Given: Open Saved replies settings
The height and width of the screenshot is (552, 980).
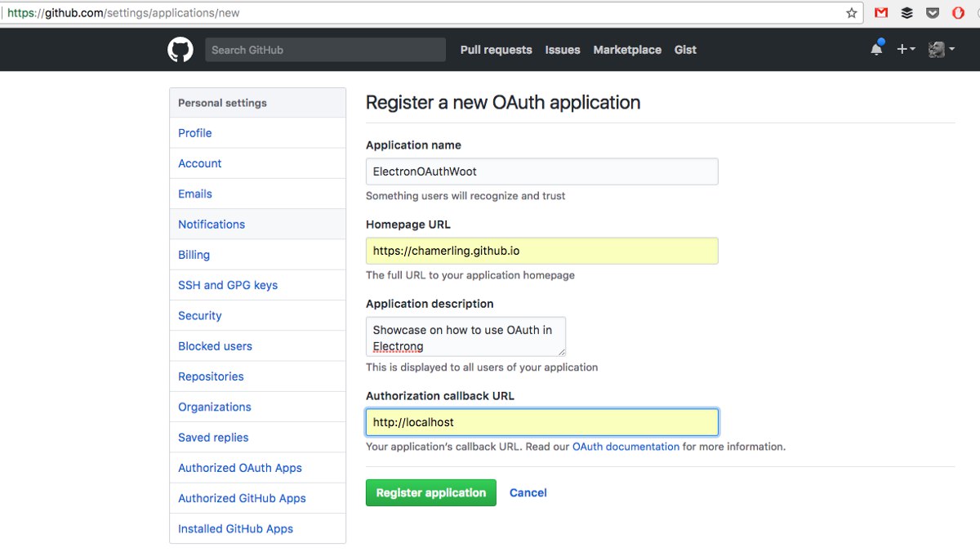Looking at the screenshot, I should point(257,438).
